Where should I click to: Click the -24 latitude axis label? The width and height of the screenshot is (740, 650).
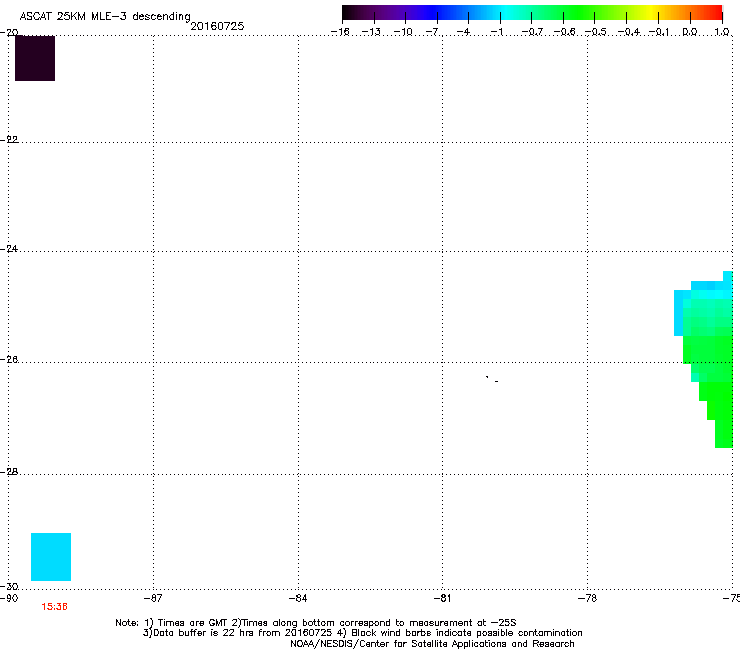coord(9,249)
